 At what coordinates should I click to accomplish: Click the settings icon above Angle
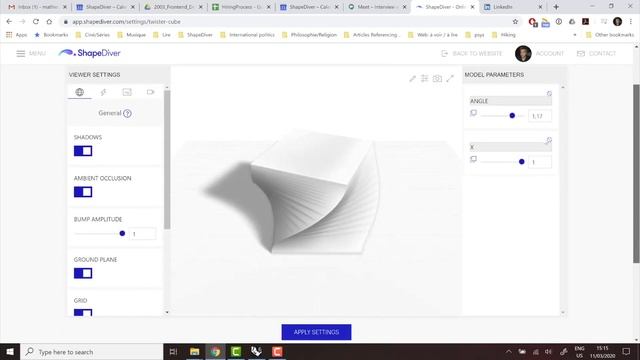tap(549, 93)
